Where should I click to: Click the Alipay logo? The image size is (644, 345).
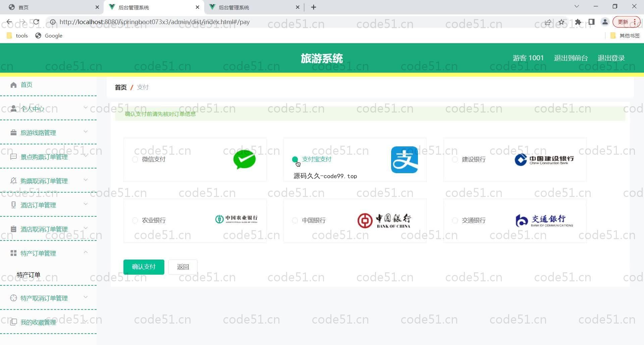pos(405,160)
